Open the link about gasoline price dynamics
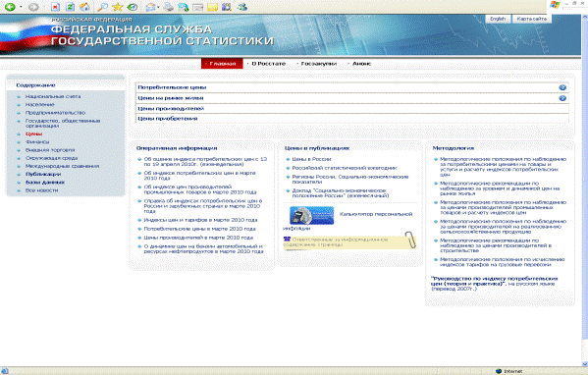 (203, 248)
